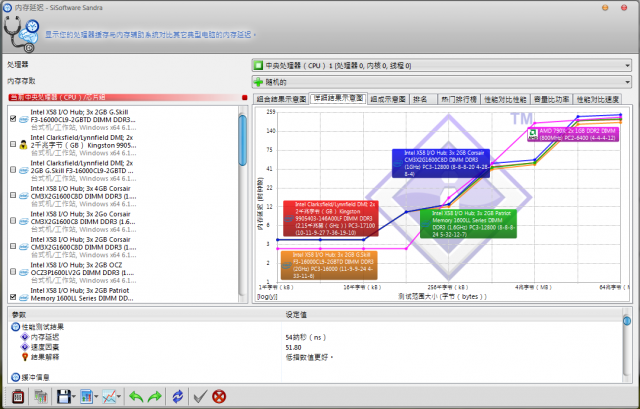Click the blue refresh arrows icon
Viewport: 640px width, 409px height.
tap(178, 396)
